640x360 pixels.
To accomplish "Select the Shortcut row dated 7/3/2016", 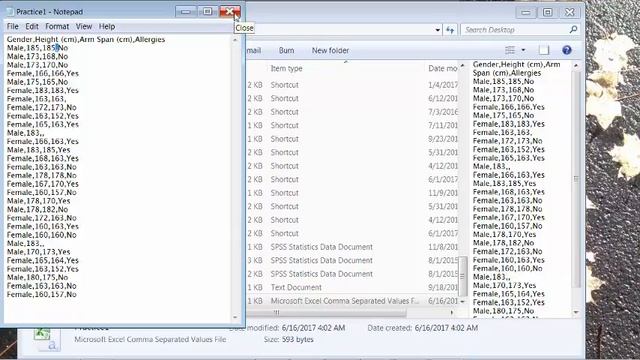I will coord(352,112).
